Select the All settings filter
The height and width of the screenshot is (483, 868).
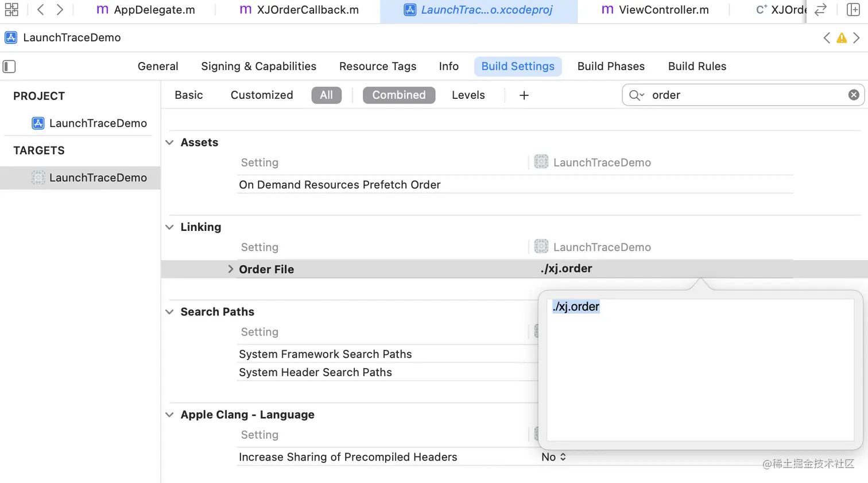327,95
